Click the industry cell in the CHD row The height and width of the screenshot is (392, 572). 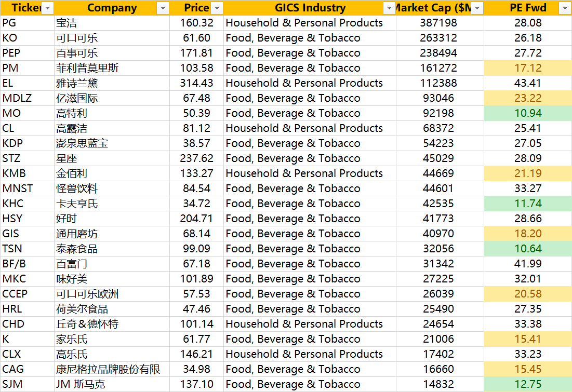pyautogui.click(x=310, y=324)
